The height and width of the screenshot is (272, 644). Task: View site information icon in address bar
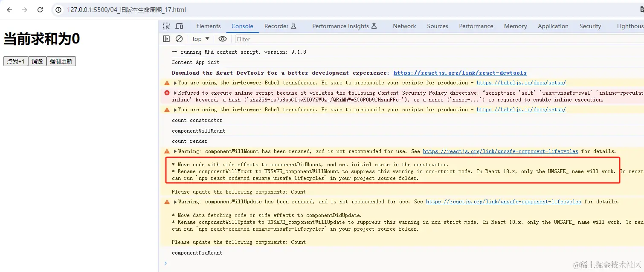tap(59, 10)
